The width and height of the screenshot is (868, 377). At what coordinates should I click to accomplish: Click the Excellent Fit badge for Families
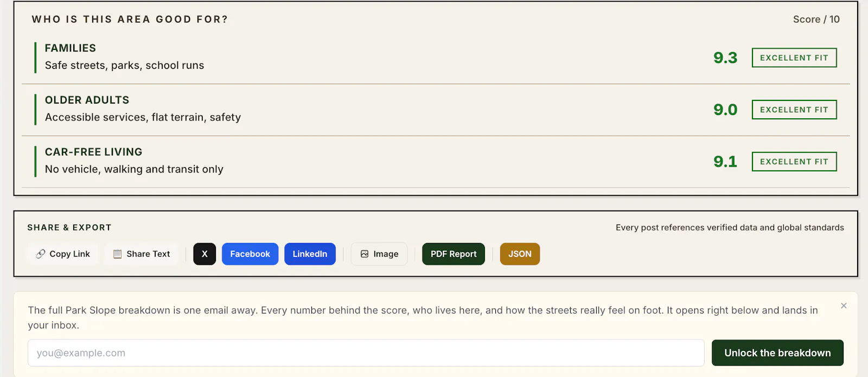click(794, 57)
